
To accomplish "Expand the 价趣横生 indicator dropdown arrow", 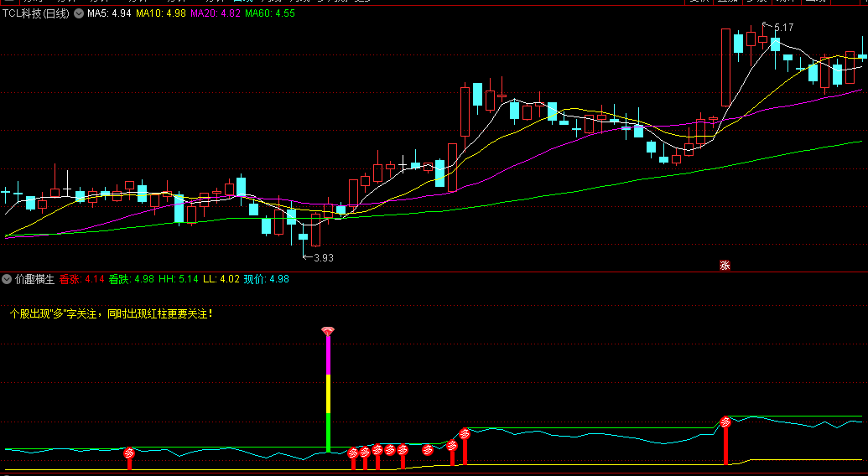I will [x=7, y=280].
